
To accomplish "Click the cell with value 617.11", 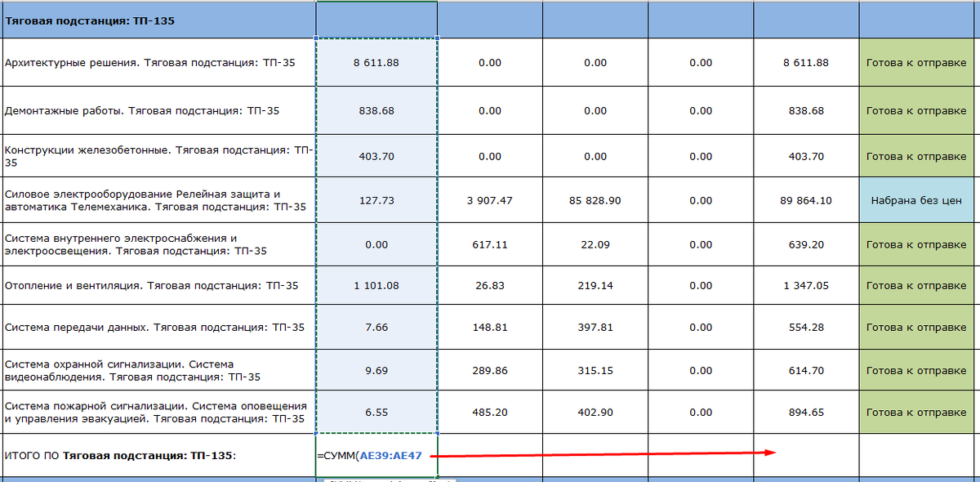I will pos(490,244).
